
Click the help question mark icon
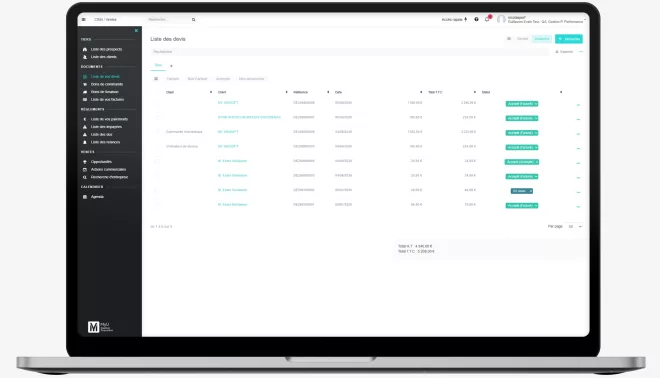click(476, 19)
